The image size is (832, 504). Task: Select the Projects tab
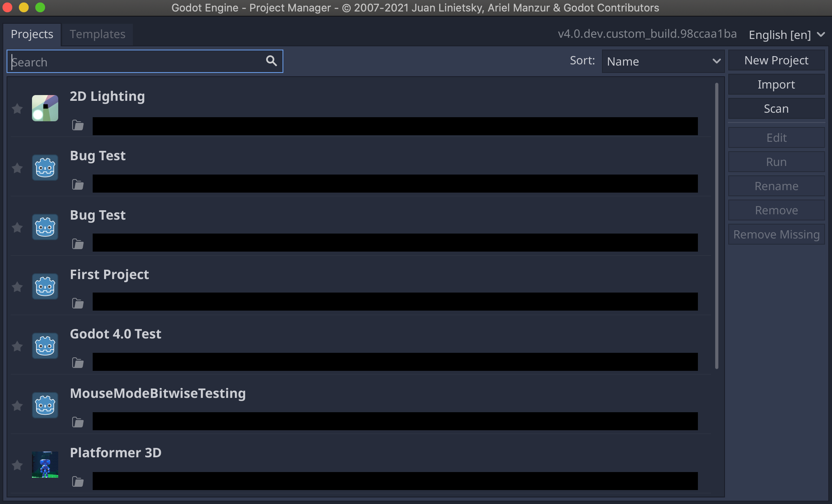32,34
